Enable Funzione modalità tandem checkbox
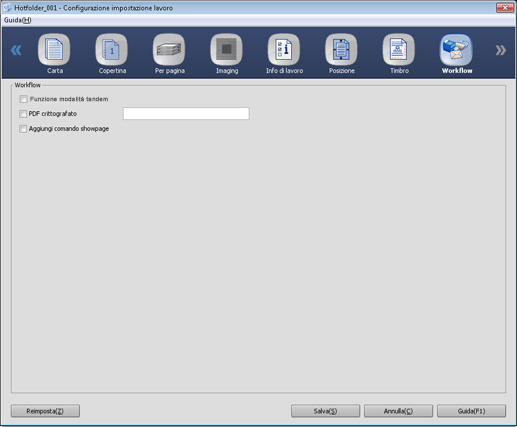The image size is (517, 427). click(23, 99)
